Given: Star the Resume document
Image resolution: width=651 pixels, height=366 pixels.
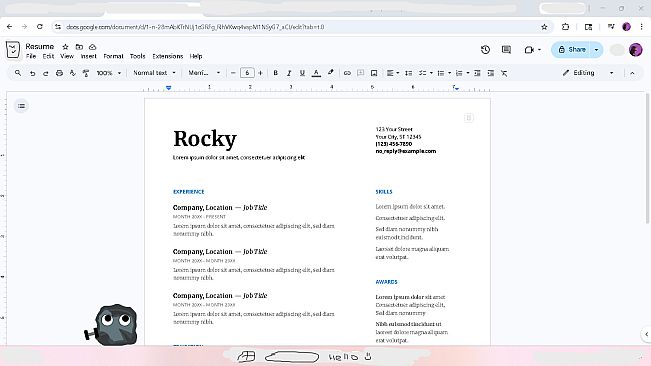Looking at the screenshot, I should 65,47.
